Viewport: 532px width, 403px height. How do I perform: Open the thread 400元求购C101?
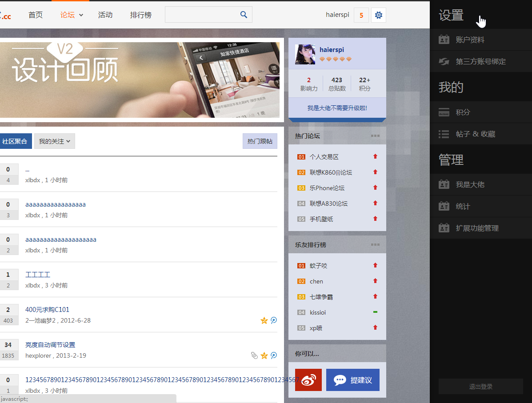tap(47, 309)
